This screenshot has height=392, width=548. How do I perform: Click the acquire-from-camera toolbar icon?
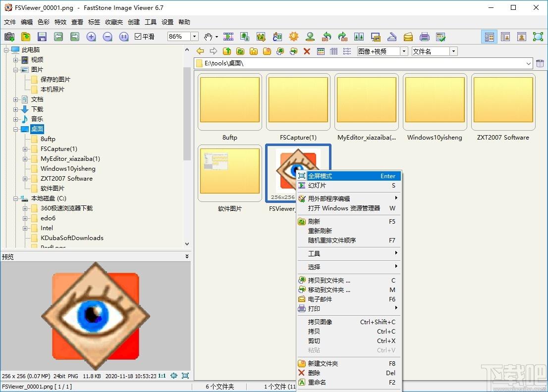pyautogui.click(x=9, y=37)
